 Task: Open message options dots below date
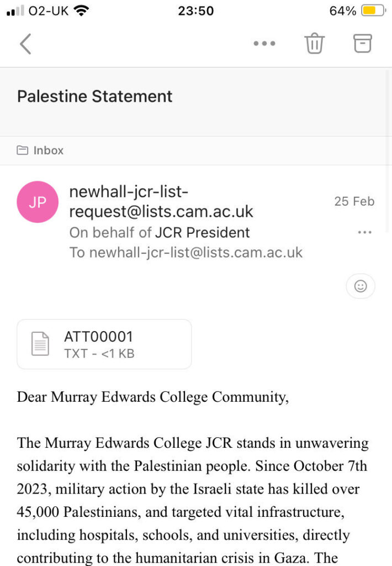coord(364,233)
